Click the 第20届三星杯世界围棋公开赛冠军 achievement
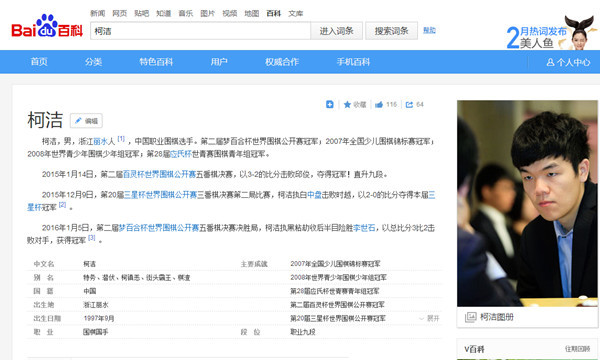The width and height of the screenshot is (600, 360). coord(338,318)
